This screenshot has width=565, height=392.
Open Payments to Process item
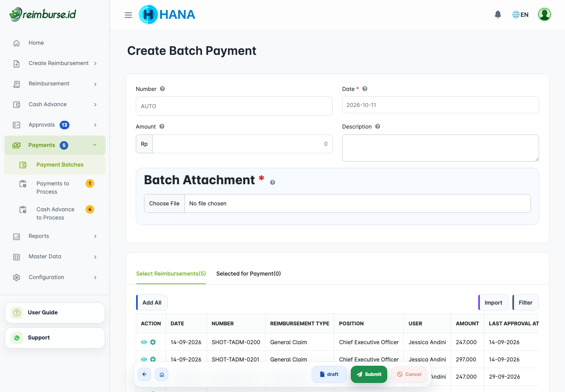click(55, 187)
